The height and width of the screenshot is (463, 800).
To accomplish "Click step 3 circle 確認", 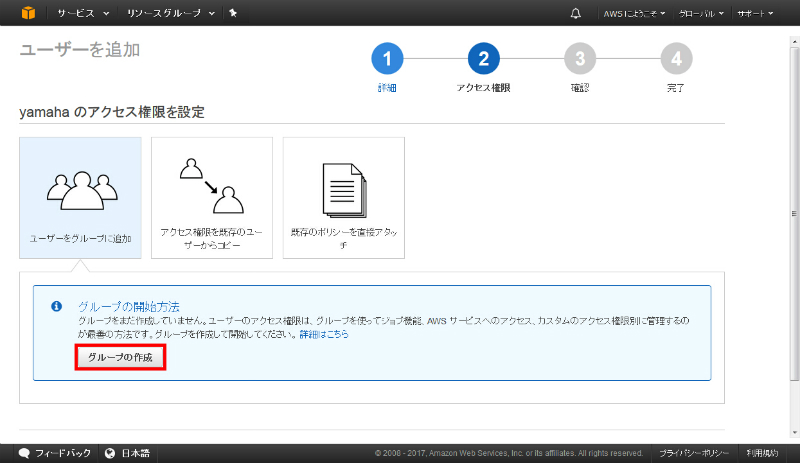I will (x=580, y=59).
